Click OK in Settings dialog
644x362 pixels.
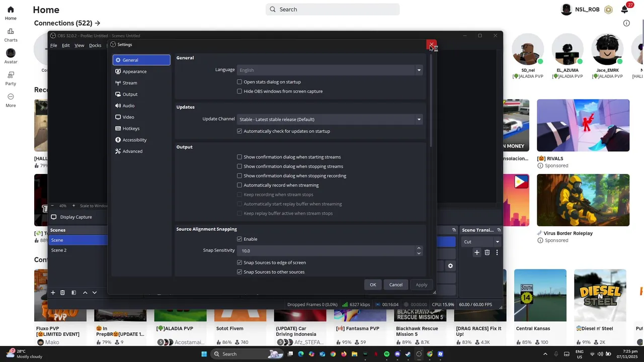click(373, 285)
